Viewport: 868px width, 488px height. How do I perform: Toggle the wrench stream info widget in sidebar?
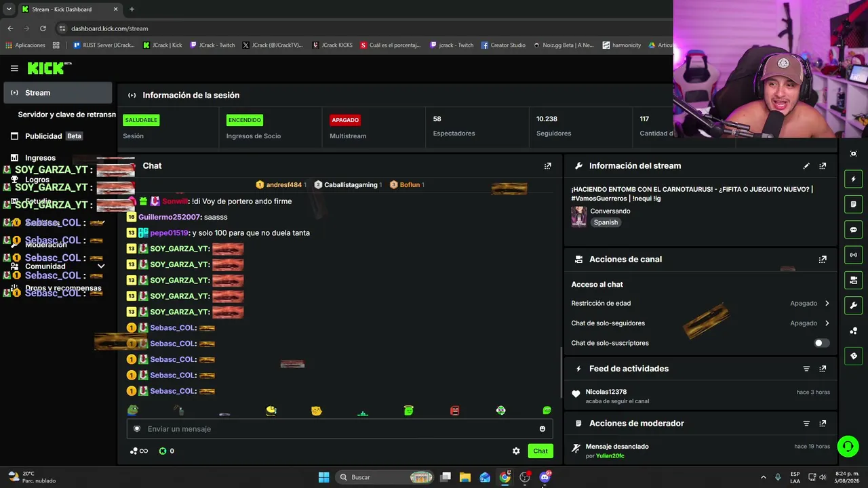tap(854, 305)
